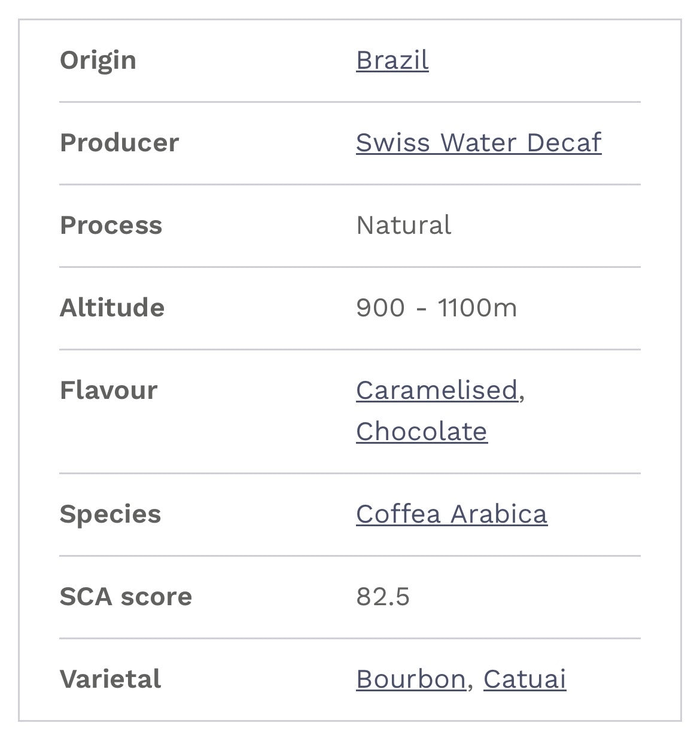Image resolution: width=700 pixels, height=729 pixels.
Task: Click the Natural process value
Action: (x=403, y=225)
